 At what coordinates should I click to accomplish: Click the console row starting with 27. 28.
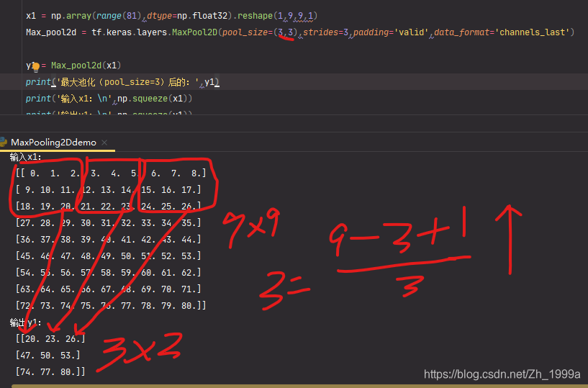click(109, 223)
